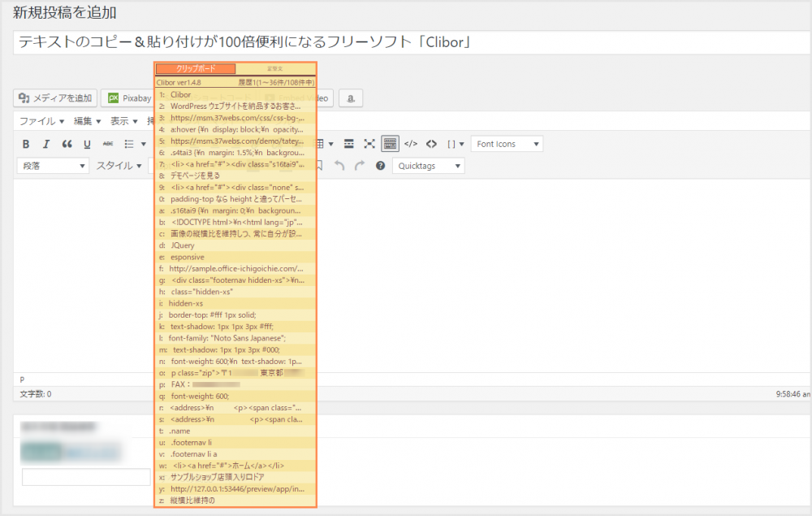This screenshot has width=812, height=516.
Task: Click the Pixabay button
Action: point(128,98)
